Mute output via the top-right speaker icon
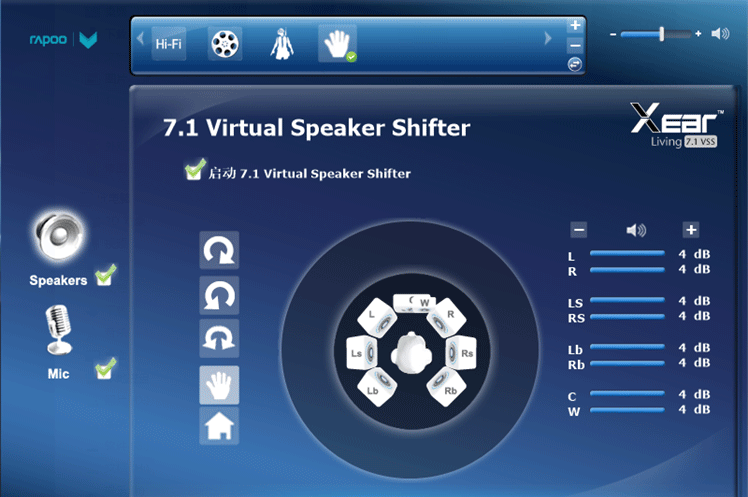Screen dimensions: 748x497 (x=720, y=33)
